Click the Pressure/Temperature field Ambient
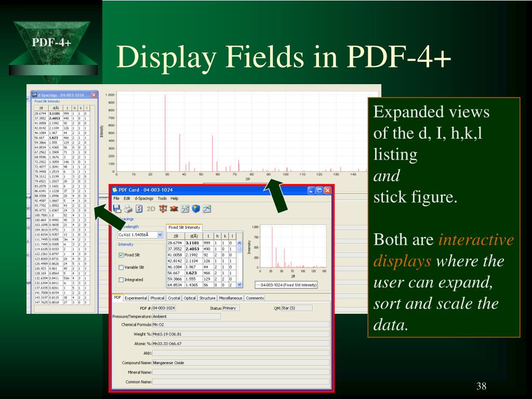This screenshot has height=399, width=532. click(187, 316)
